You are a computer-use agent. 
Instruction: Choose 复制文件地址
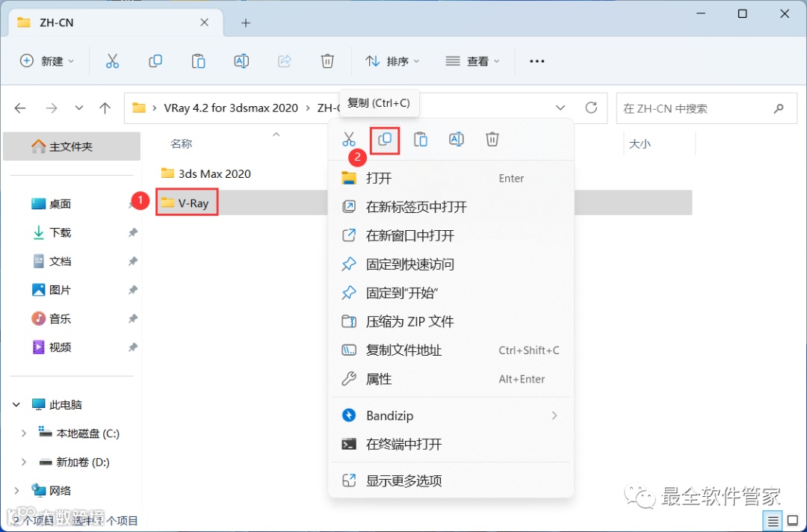coord(451,350)
